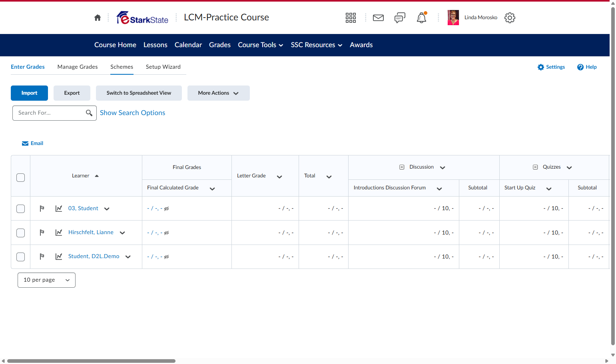Open Letter Grade column dropdown arrow
This screenshot has height=364, width=616.
[279, 177]
